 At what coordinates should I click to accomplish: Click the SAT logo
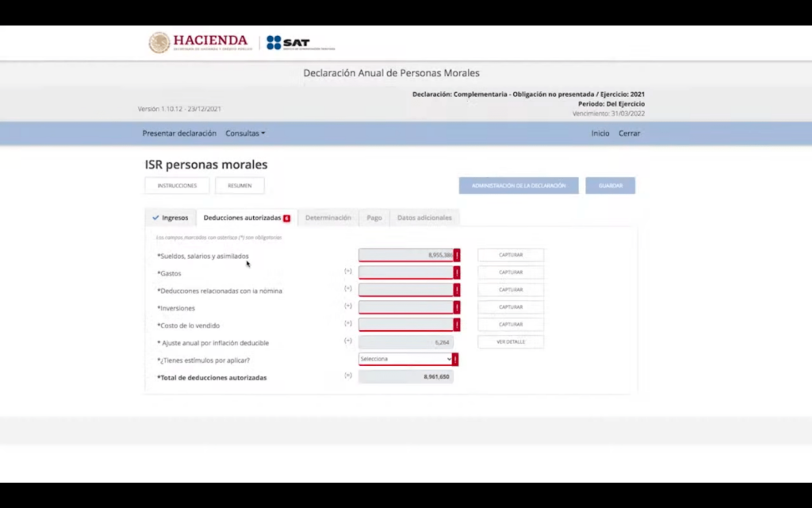(x=301, y=43)
